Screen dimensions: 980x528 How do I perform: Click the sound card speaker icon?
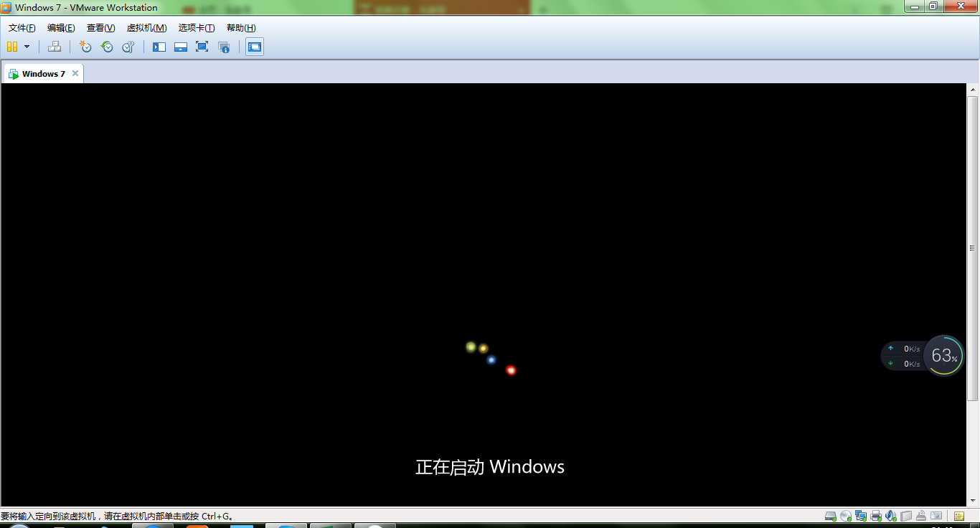click(891, 516)
